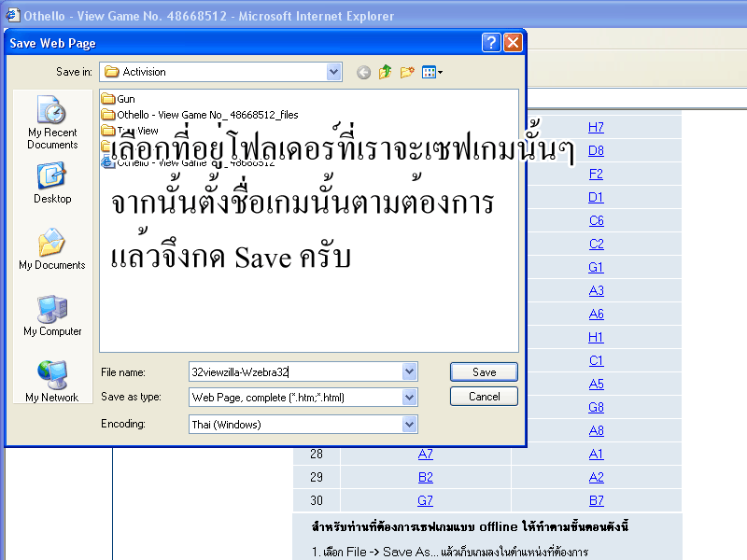Open the Encoding dropdown
Screen dimensions: 747x560
[409, 425]
